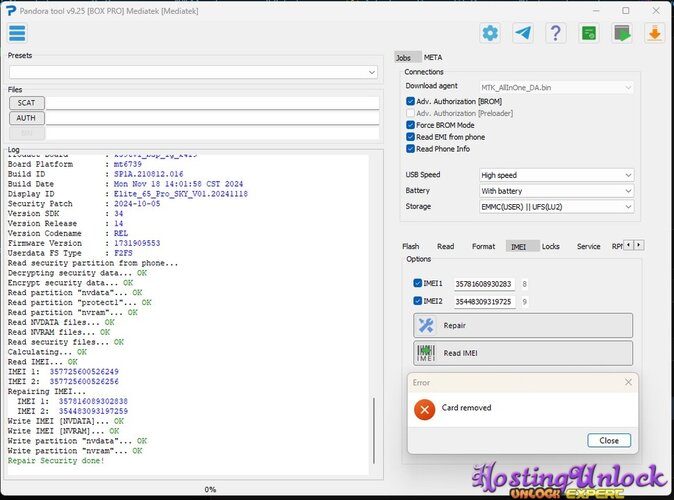Click the IMEI2 number input field

pyautogui.click(x=484, y=301)
